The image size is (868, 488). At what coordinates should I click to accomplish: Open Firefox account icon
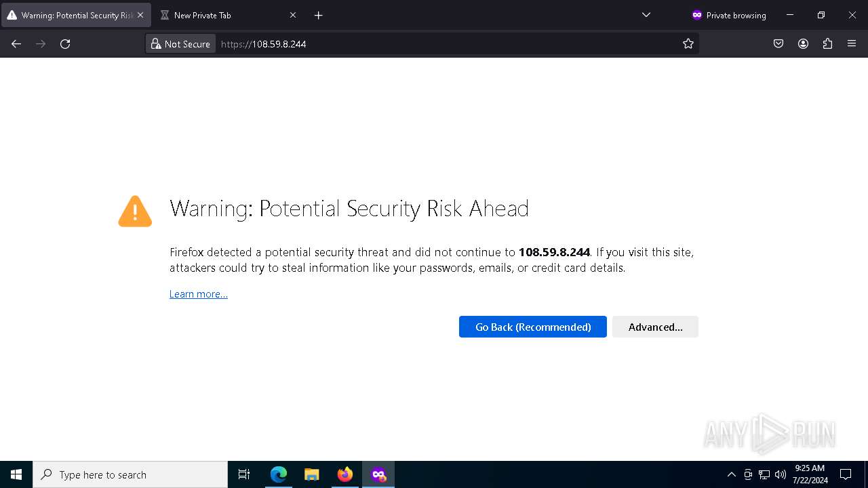803,44
